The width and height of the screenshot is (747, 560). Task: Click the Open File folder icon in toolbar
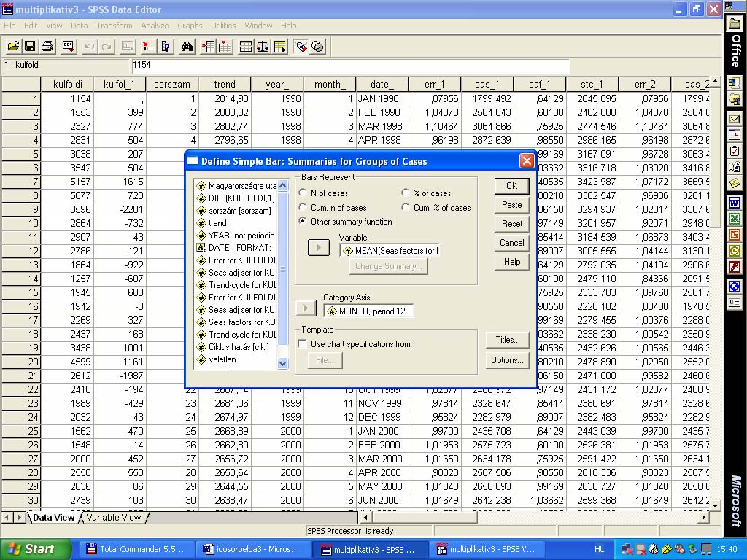pos(14,46)
